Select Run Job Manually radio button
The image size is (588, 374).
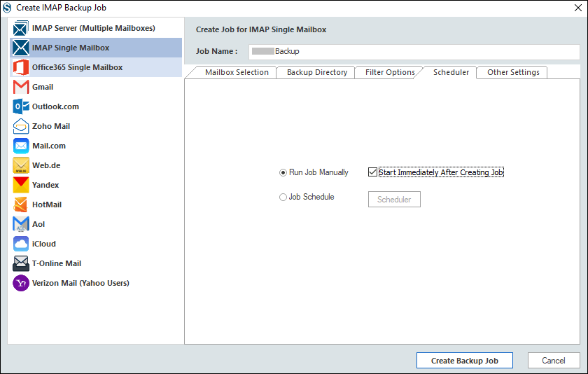click(x=283, y=172)
